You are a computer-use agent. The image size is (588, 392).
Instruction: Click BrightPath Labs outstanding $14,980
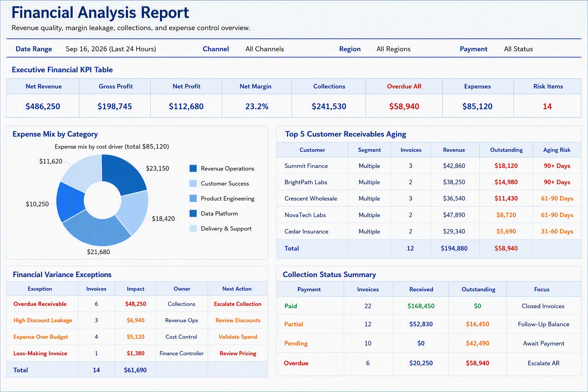pos(506,182)
